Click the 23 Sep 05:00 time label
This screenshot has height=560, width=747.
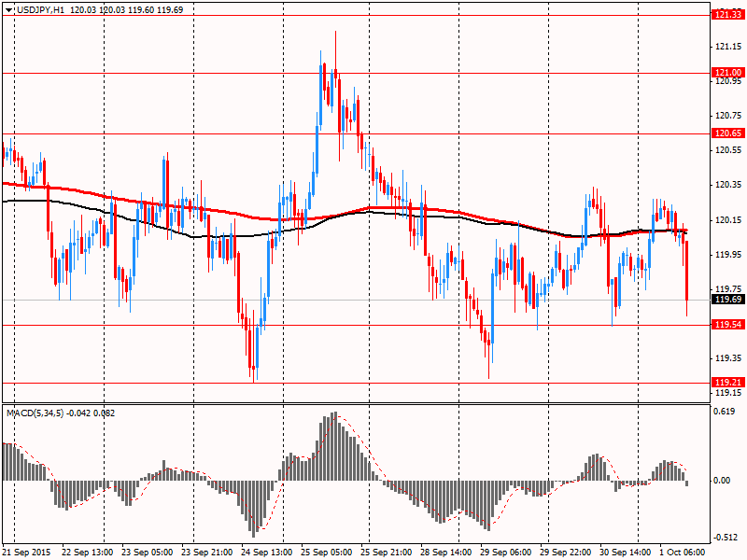tap(148, 553)
